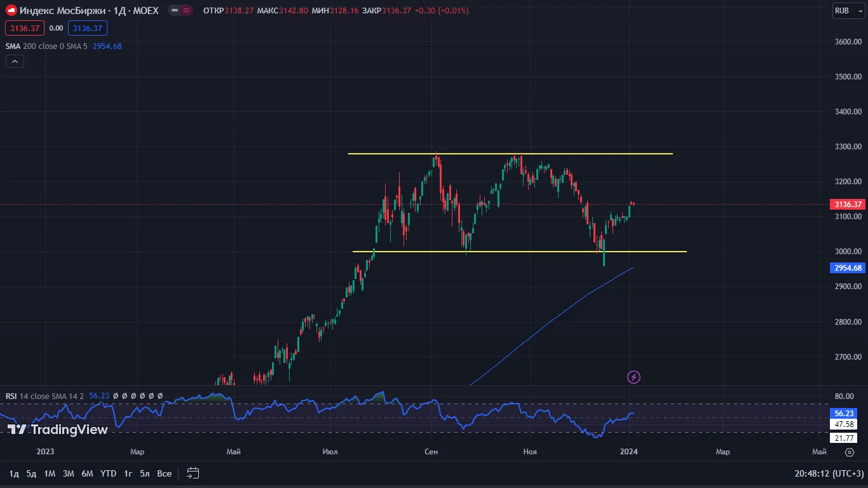Click the 3300.00 price scale label
Screen dimensions: 868x488
848,147
